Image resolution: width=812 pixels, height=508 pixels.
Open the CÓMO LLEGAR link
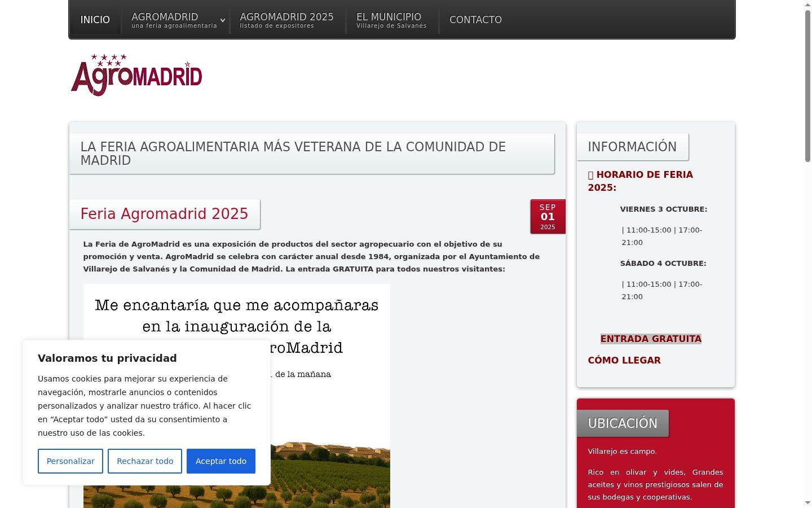(x=624, y=360)
